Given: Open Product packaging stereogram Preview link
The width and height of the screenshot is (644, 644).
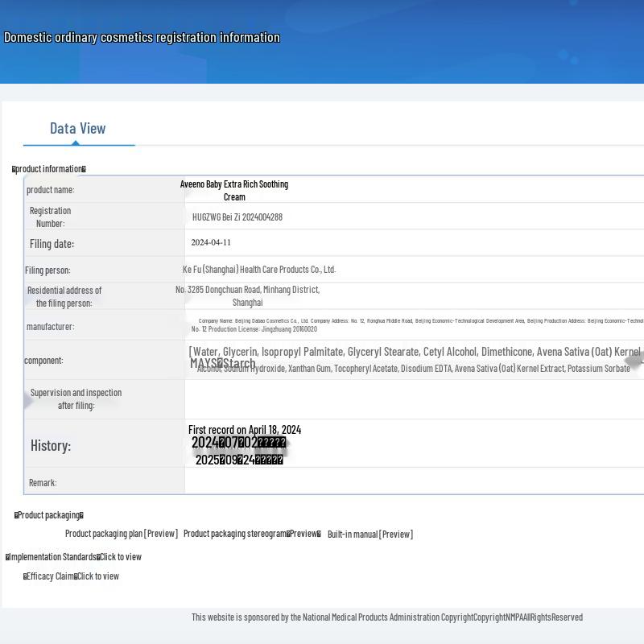Looking at the screenshot, I should click(x=252, y=534).
